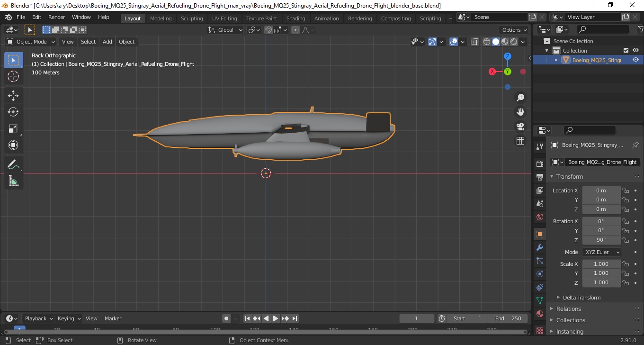Toggle proportional editing in header
Image resolution: width=644 pixels, height=345 pixels.
295,30
